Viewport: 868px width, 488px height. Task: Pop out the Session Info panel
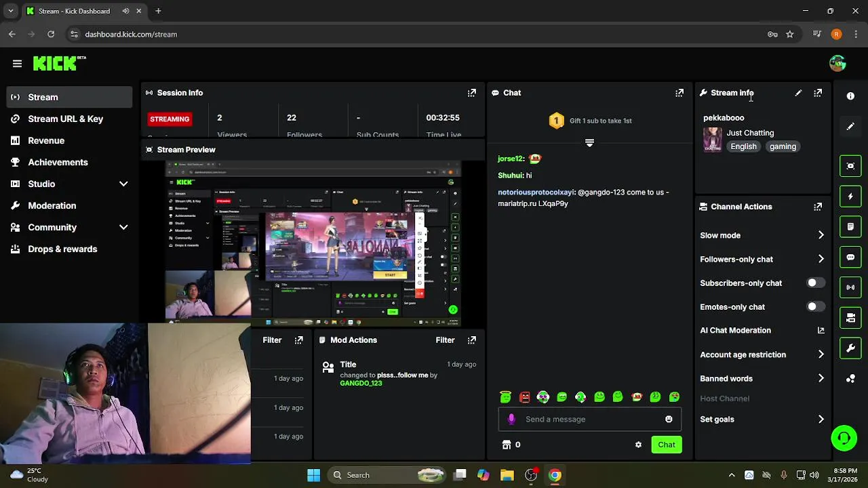[472, 93]
